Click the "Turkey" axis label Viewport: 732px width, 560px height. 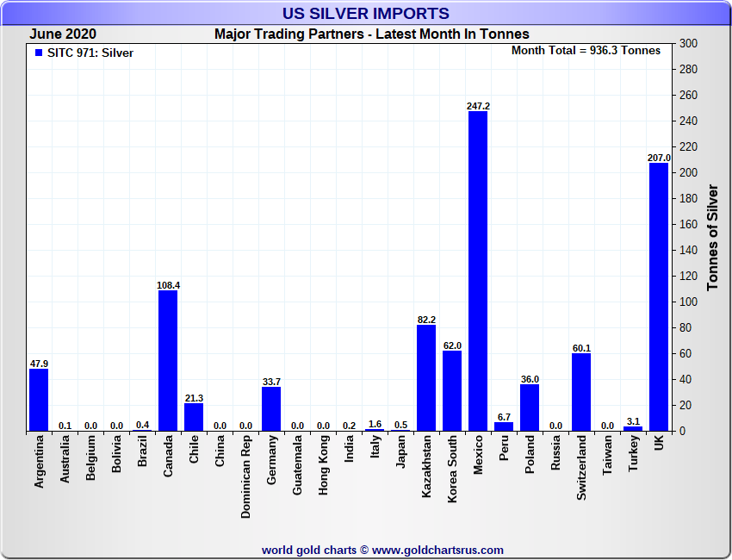[x=633, y=453]
